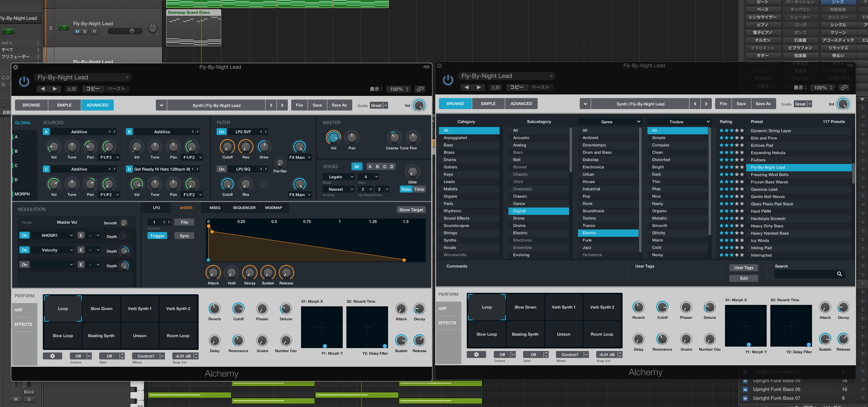Open the Quality Great dropdown in left window
868x407 pixels.
tap(379, 105)
